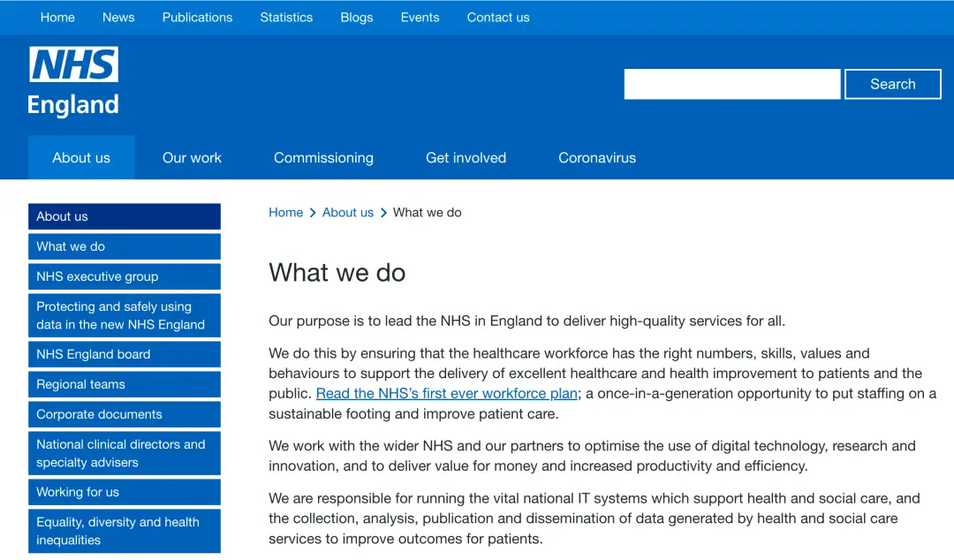954x560 pixels.
Task: Select the Commissioning tab
Action: point(323,157)
